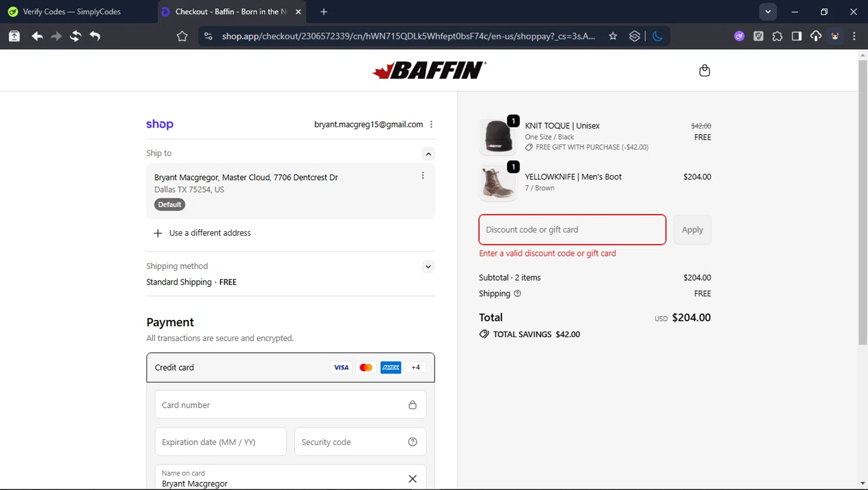Click the 'FREE GIFT WITH PURCHASE (-$42.00)' text

(x=592, y=148)
